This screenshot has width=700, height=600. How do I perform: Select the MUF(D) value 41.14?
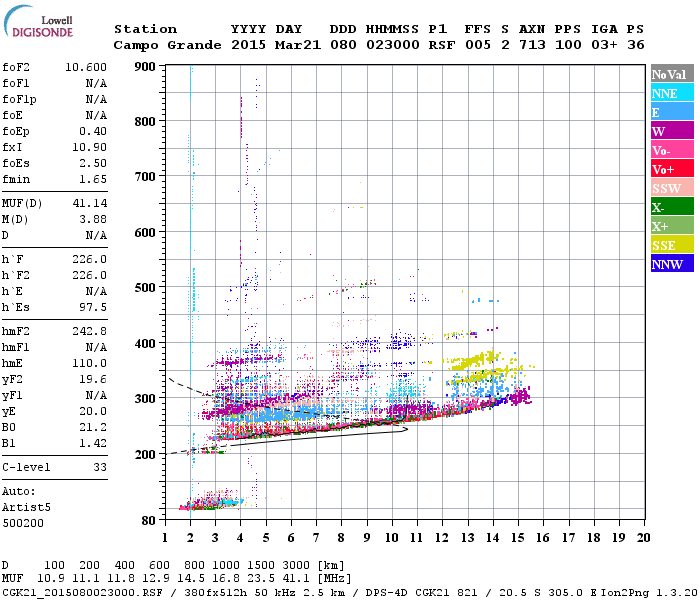click(x=89, y=203)
